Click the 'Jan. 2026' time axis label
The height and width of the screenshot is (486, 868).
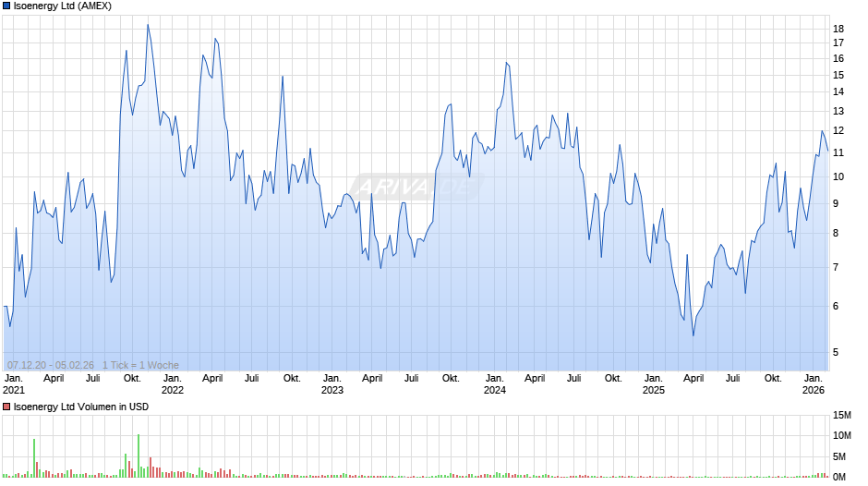814,384
